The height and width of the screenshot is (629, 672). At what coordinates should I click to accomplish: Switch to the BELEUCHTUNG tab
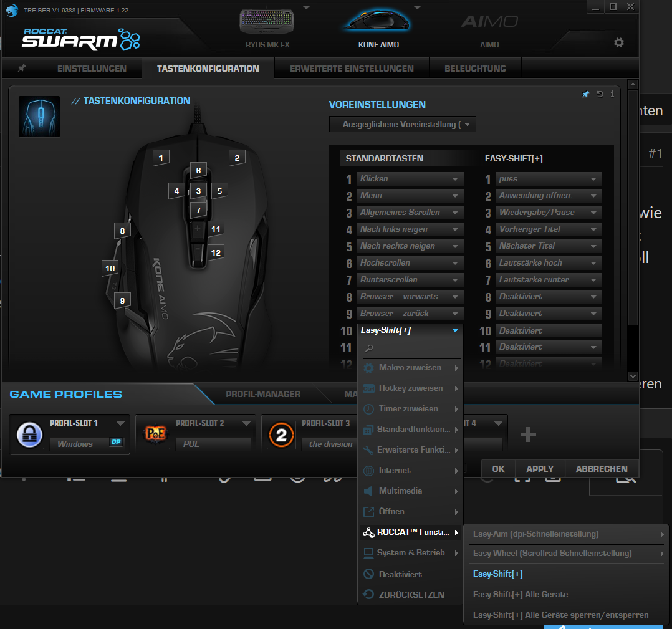pyautogui.click(x=475, y=69)
